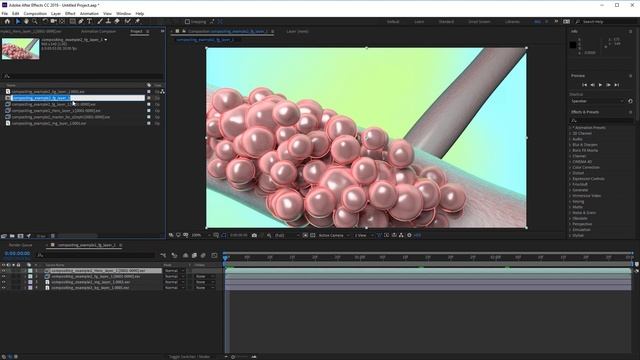
Task: Select the Zoom magnifier tool
Action: 35,21
